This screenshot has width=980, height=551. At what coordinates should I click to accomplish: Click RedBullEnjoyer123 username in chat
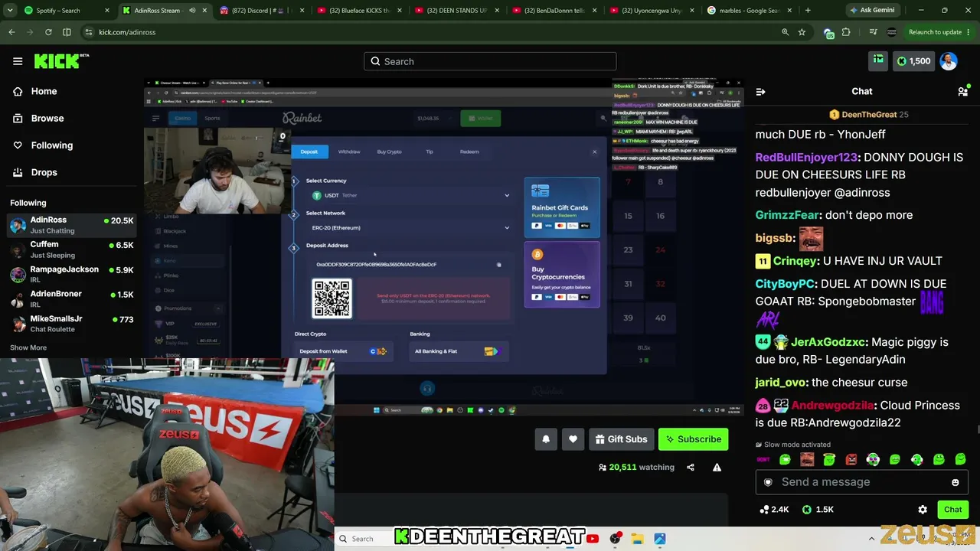tap(806, 157)
